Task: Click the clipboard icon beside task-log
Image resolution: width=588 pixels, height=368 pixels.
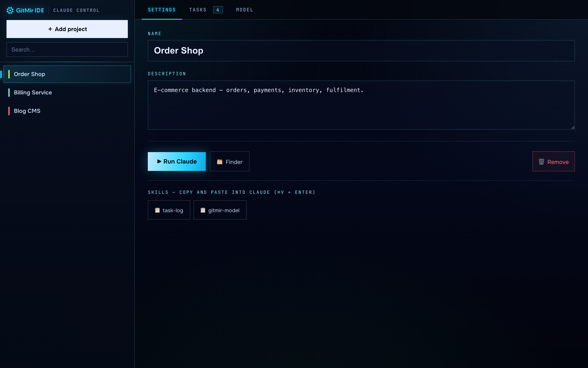Action: pos(157,210)
